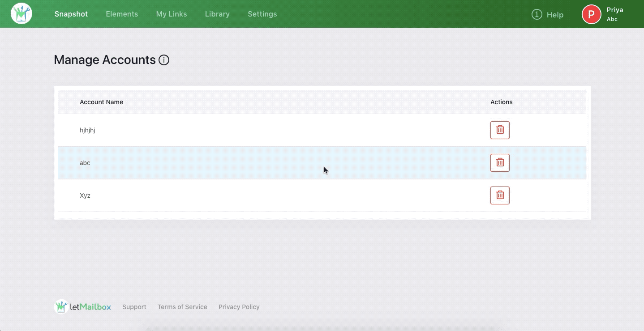Select the abc account name

85,163
